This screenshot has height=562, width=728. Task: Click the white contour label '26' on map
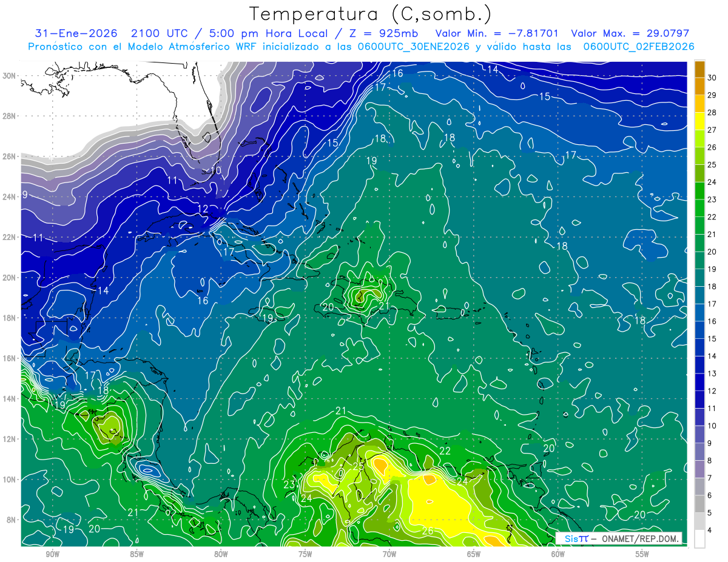[428, 532]
